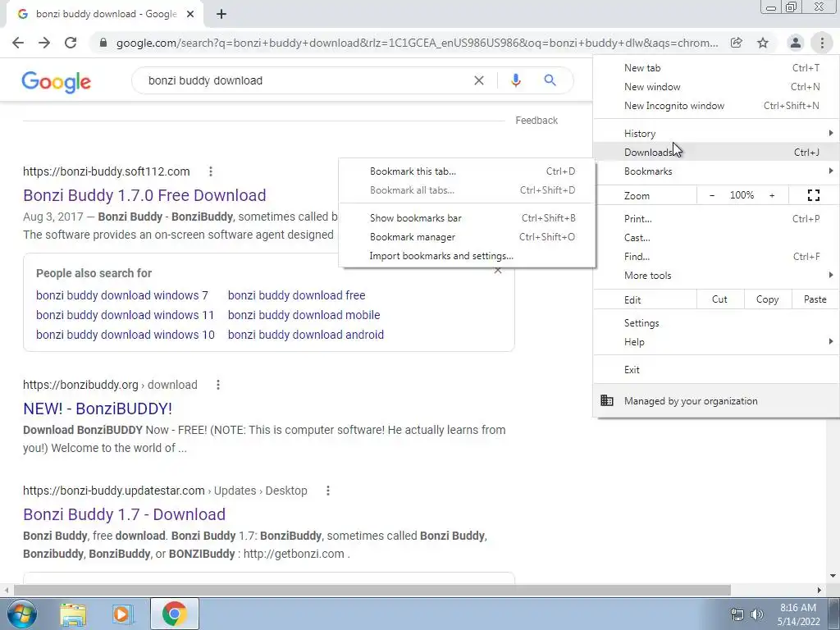Open the volume speaker tray icon
This screenshot has height=630, width=840.
757,614
